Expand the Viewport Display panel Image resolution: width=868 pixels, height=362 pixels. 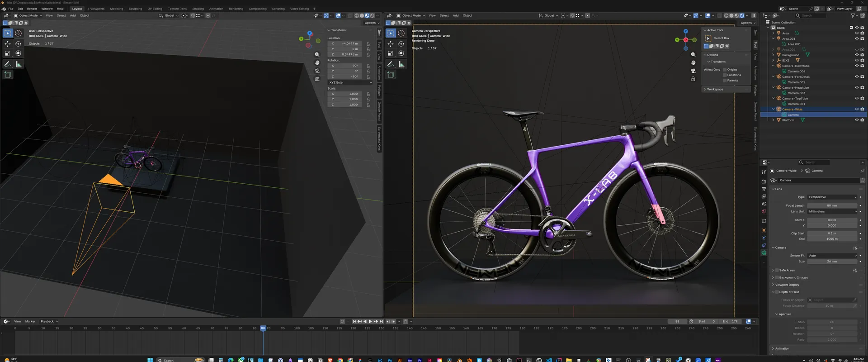pos(787,285)
